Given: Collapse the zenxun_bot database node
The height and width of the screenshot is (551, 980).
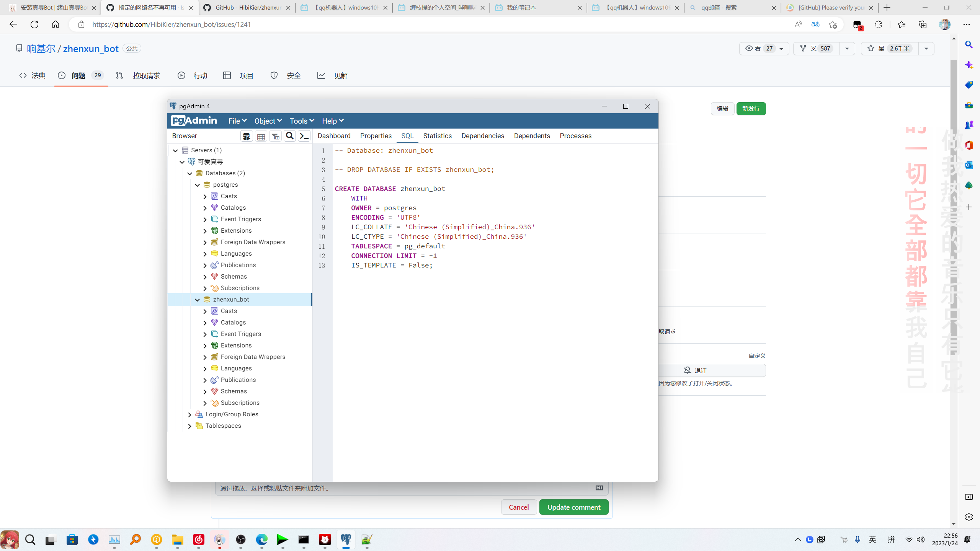Looking at the screenshot, I should (x=198, y=300).
